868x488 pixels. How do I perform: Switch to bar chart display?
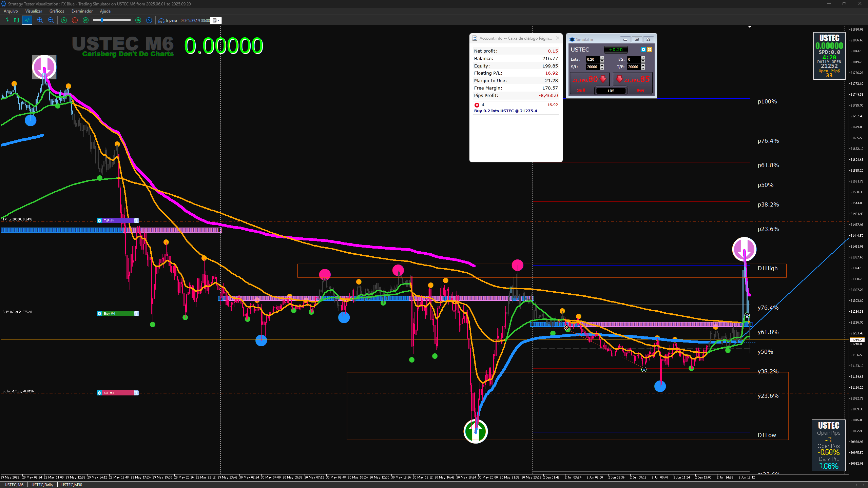tap(5, 20)
